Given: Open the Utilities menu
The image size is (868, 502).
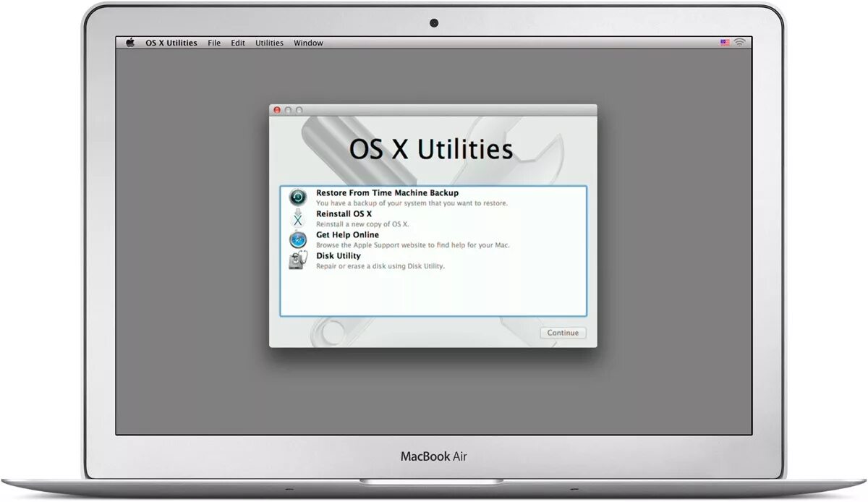Looking at the screenshot, I should tap(269, 43).
